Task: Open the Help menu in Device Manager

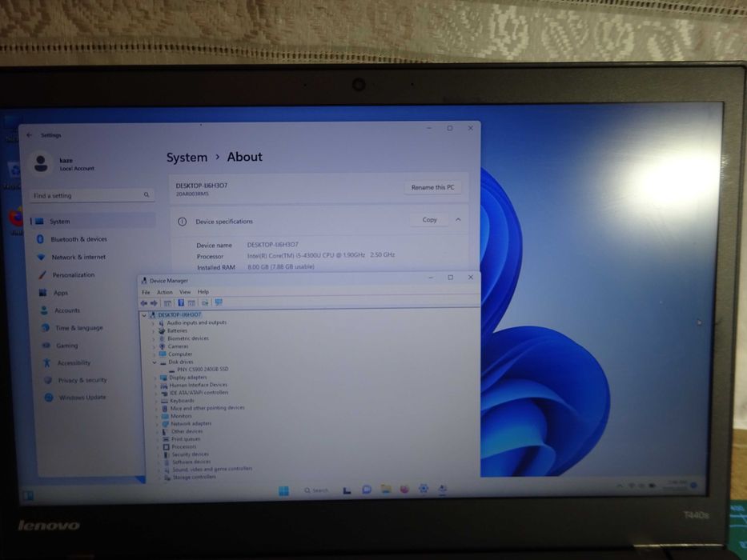Action: pos(203,291)
